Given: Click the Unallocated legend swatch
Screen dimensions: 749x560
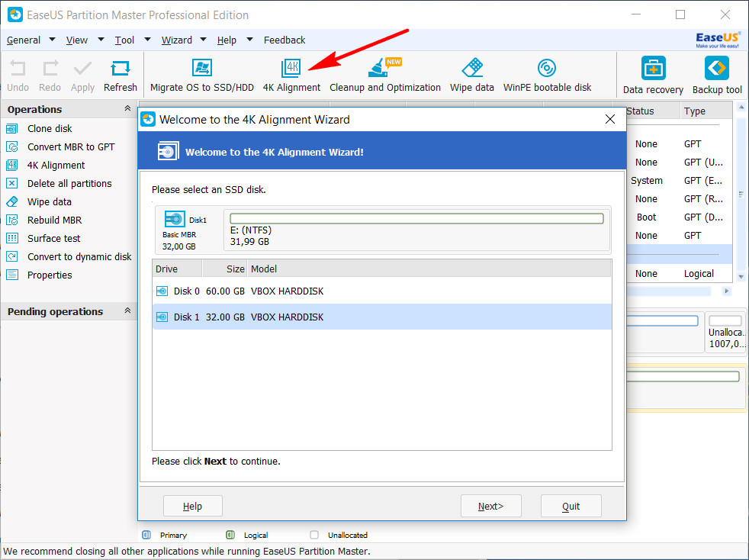Looking at the screenshot, I should pos(313,535).
